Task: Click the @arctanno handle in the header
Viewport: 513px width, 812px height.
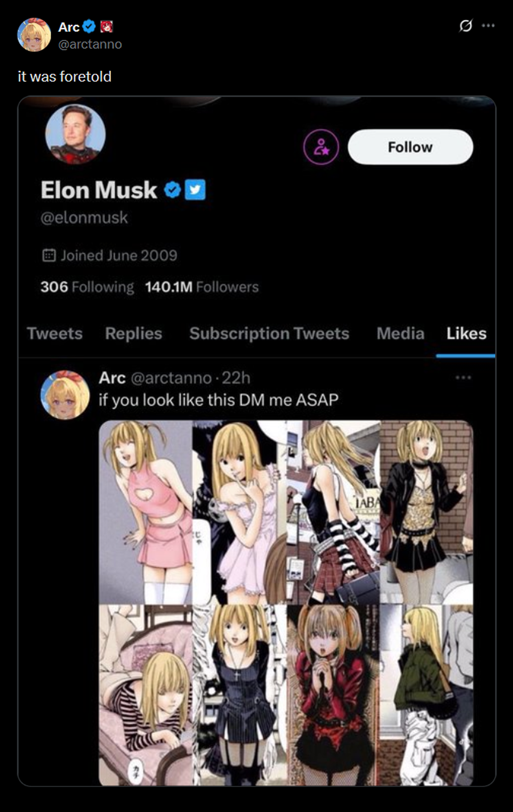Action: tap(90, 44)
